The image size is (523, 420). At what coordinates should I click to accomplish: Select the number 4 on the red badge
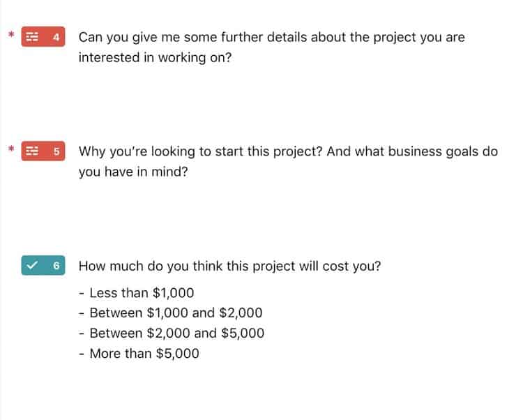[56, 37]
